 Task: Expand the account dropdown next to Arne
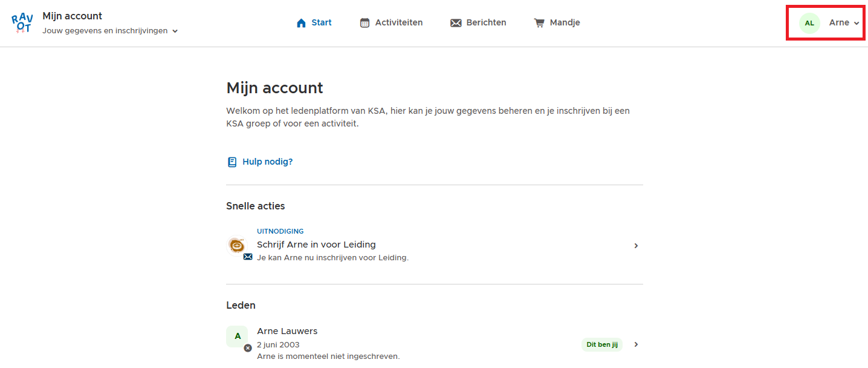857,23
